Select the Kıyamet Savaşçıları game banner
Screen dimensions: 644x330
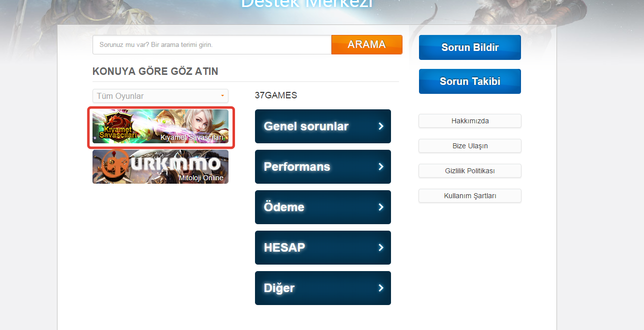(x=160, y=126)
